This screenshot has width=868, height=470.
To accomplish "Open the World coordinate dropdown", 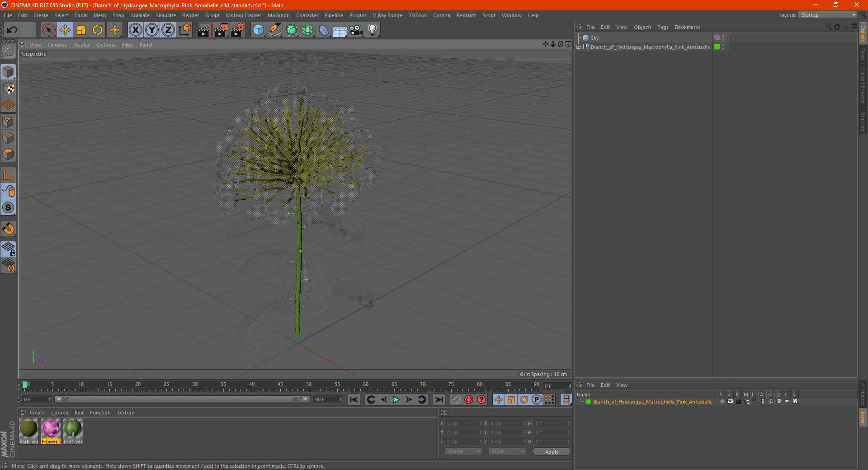I will point(463,451).
